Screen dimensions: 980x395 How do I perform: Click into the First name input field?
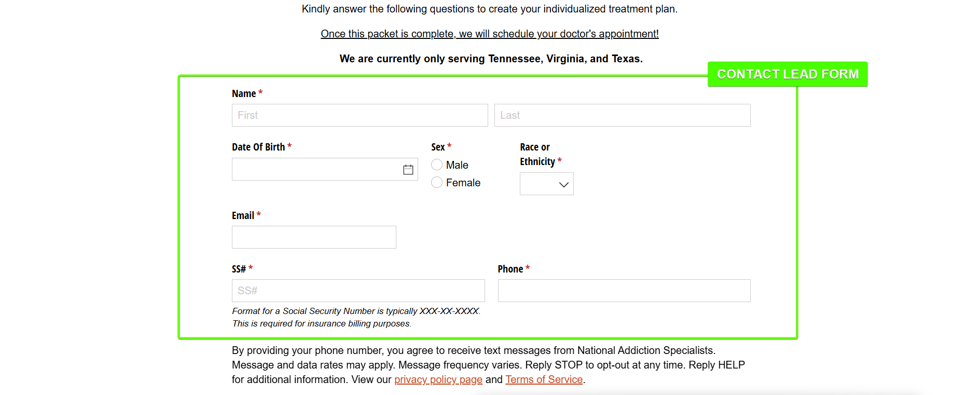pos(360,115)
